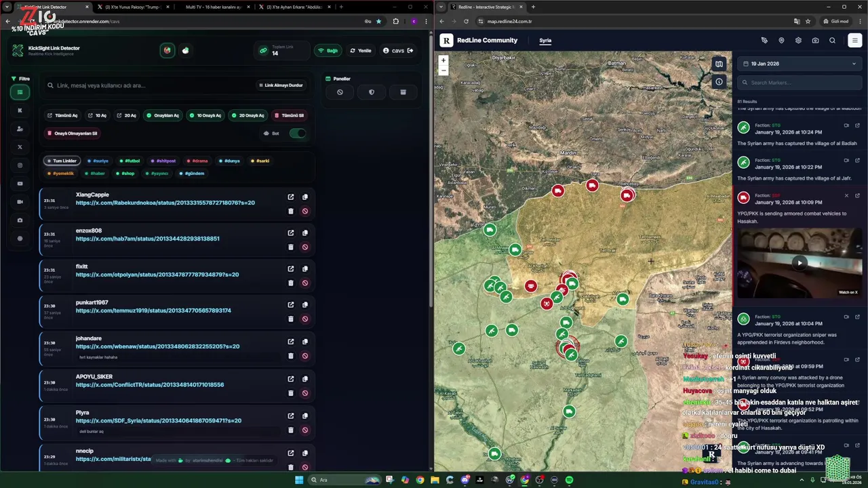Toggle the #suriye tag filter
This screenshot has width=868, height=488.
point(98,161)
